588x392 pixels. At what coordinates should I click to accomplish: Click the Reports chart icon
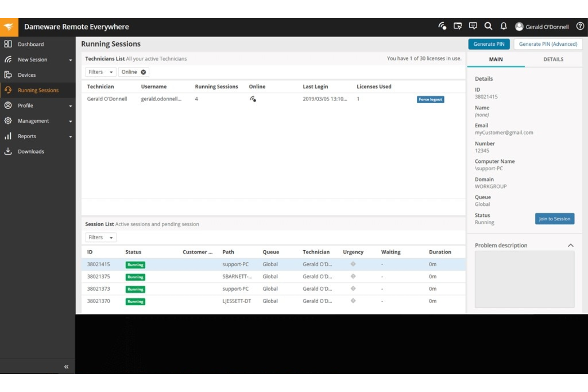point(8,136)
